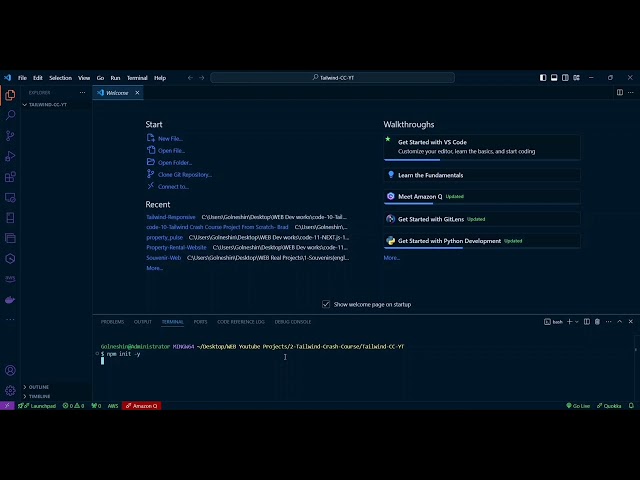The width and height of the screenshot is (640, 480).
Task: Click the Tailwind-CC-YT command center search box
Action: (332, 77)
